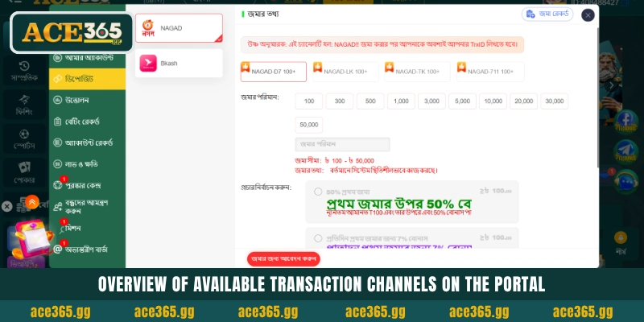The image size is (644, 322).
Task: Open the Facebook floating icon
Action: click(626, 122)
